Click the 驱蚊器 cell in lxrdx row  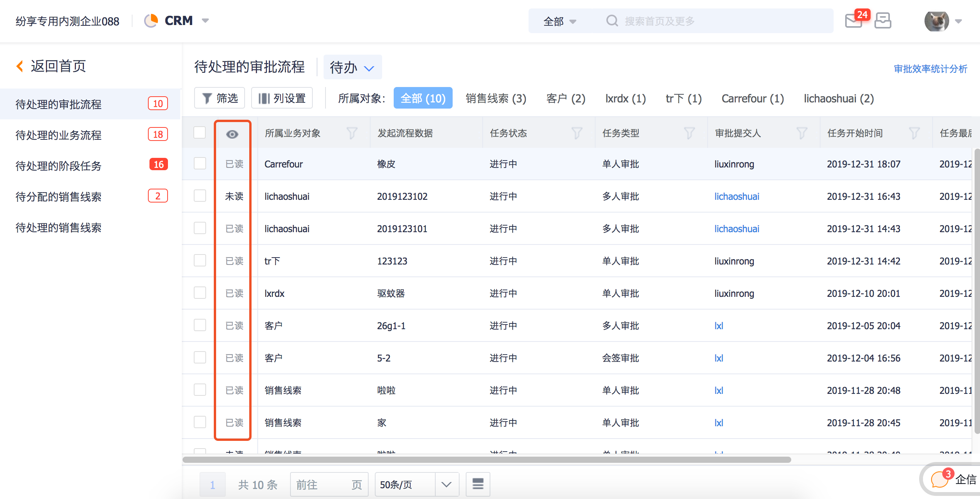(x=391, y=293)
